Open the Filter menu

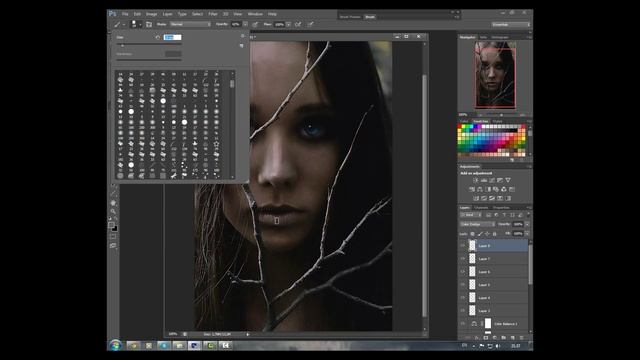(213, 14)
